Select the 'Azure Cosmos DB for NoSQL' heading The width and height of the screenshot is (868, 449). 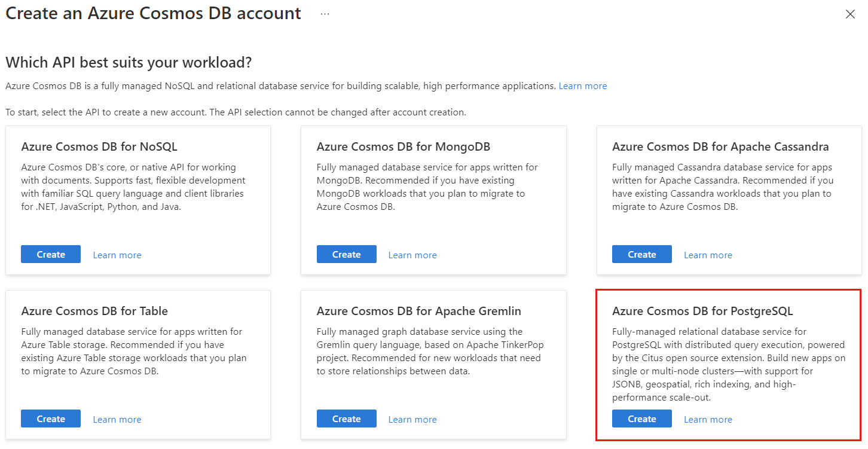pos(99,146)
